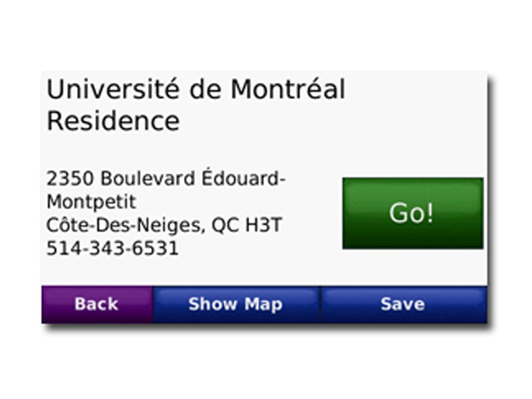Save this location to favorites
This screenshot has width=532, height=399.
(403, 304)
